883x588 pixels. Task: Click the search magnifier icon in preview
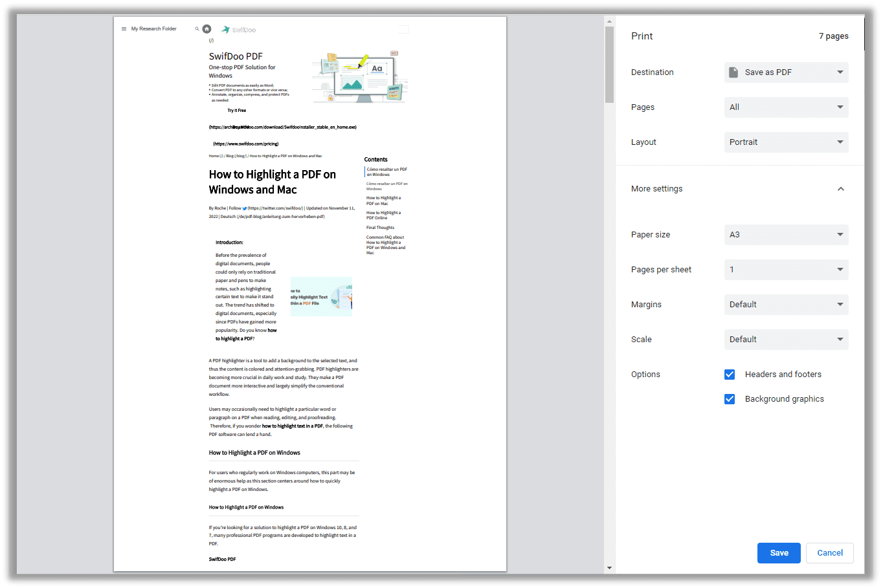tap(197, 28)
